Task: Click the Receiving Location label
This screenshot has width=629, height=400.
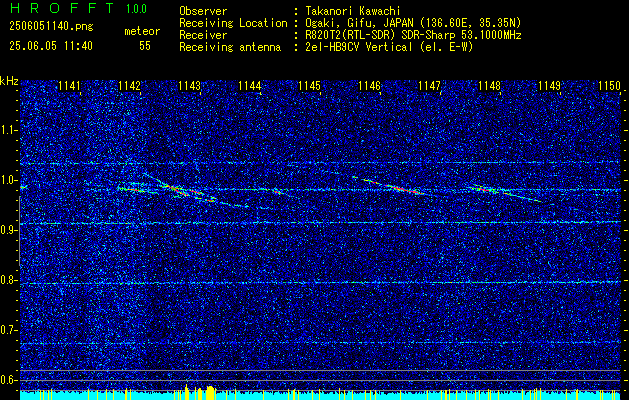Action: 233,23
